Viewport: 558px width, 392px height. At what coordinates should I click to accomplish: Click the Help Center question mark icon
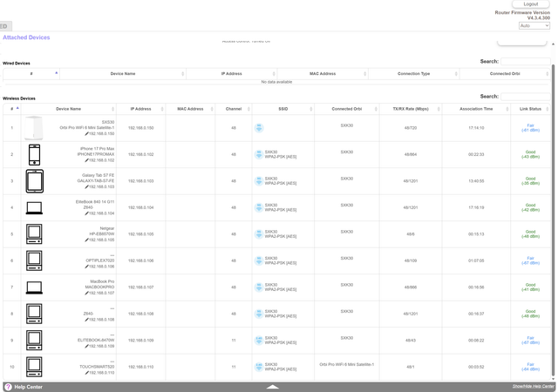[x=8, y=387]
